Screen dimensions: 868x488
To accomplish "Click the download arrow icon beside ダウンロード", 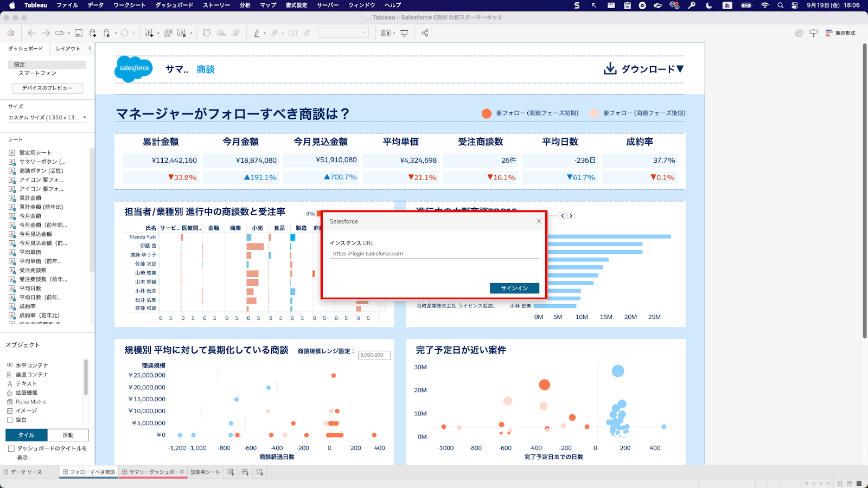I will tap(610, 68).
